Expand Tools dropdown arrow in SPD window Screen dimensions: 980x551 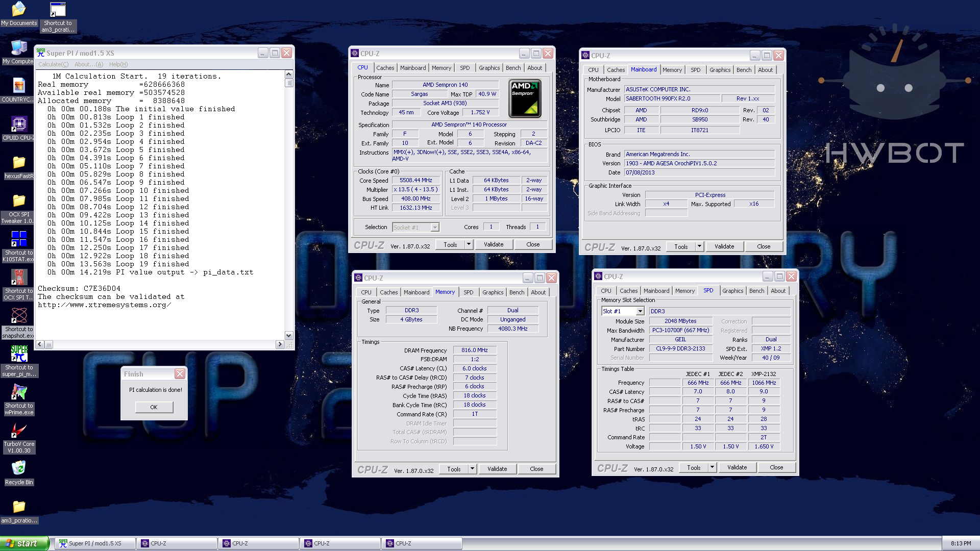pos(712,467)
